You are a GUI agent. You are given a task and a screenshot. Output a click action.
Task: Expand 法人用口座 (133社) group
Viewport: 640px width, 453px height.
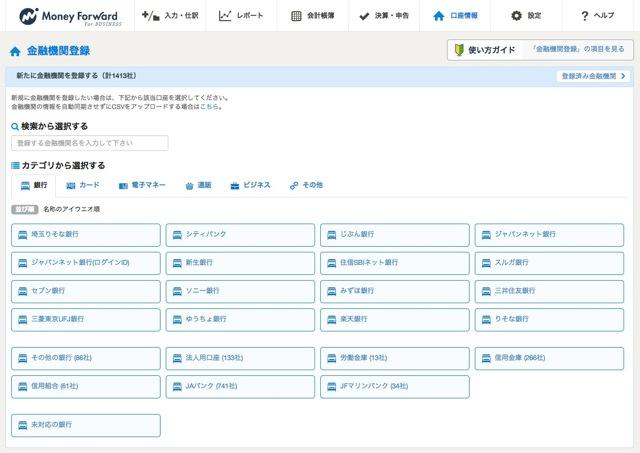[x=240, y=358]
